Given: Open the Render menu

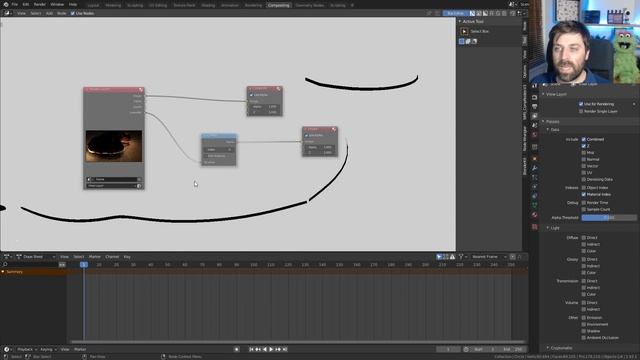Looking at the screenshot, I should 40,4.
